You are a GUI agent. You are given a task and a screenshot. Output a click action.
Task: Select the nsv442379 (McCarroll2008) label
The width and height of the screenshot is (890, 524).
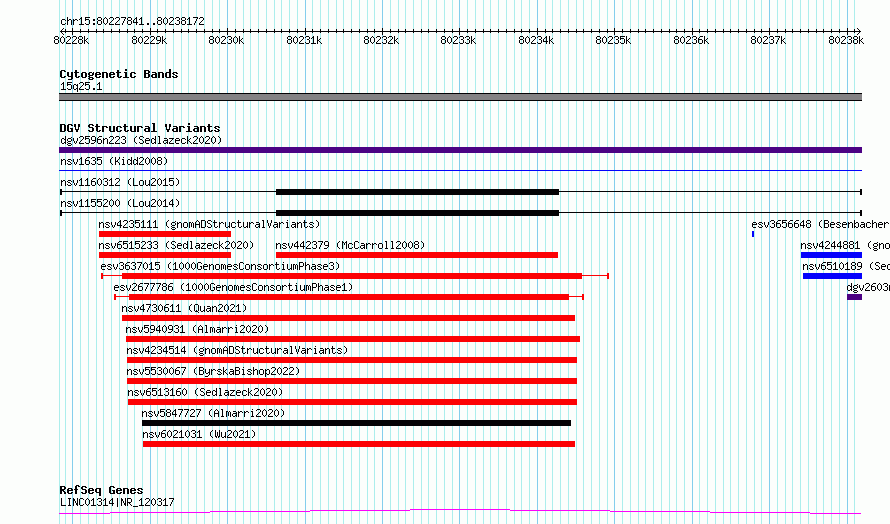350,245
